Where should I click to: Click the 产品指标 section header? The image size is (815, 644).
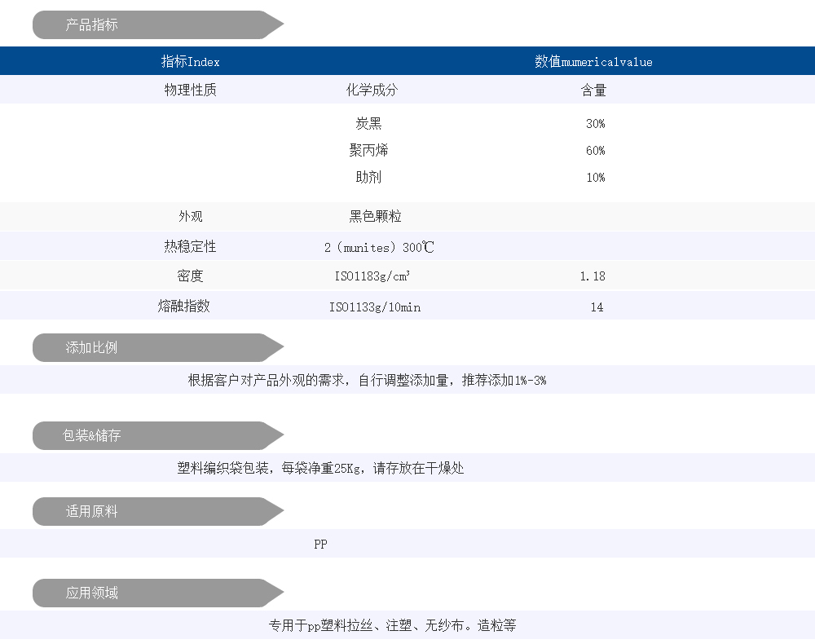(91, 25)
